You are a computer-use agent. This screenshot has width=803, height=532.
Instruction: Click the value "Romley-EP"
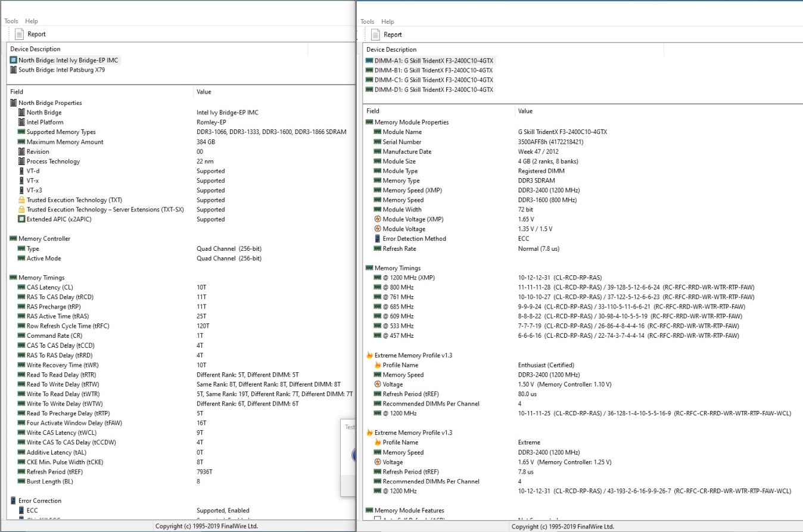pos(210,122)
